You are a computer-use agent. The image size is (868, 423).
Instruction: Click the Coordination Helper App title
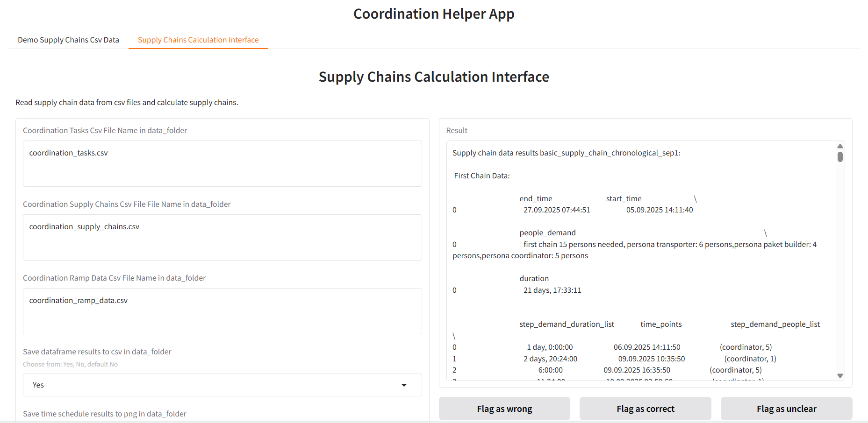[x=434, y=14]
